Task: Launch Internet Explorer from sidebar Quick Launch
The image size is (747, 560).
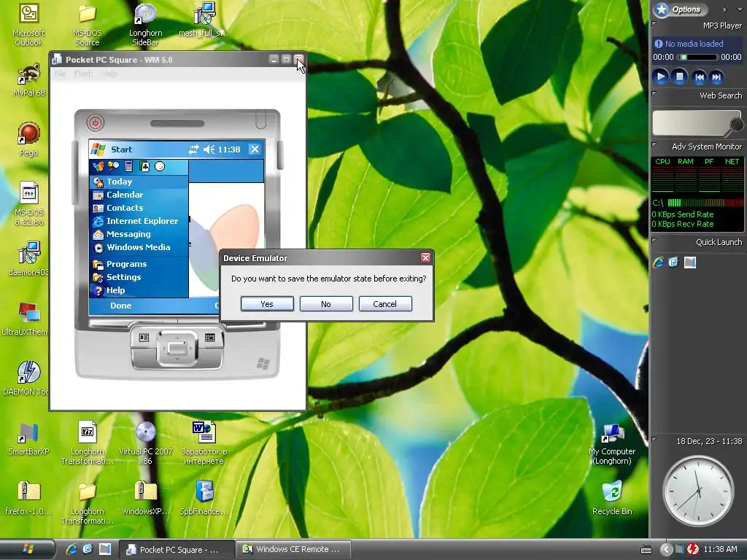Action: pyautogui.click(x=659, y=262)
